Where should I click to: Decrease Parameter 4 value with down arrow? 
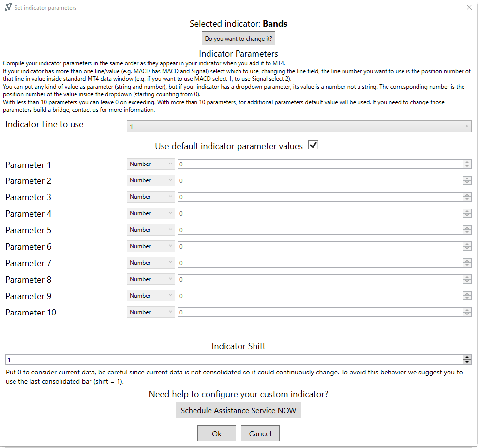pos(467,216)
